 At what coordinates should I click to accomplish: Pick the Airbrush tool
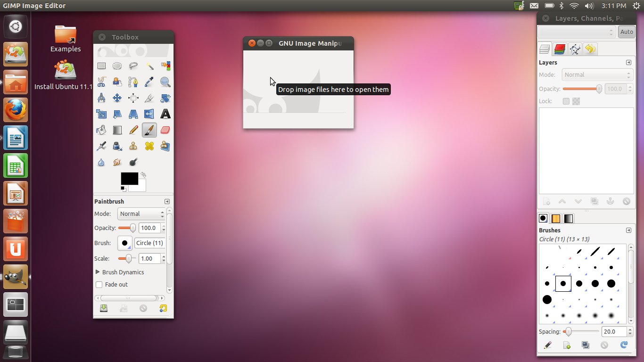click(x=101, y=146)
